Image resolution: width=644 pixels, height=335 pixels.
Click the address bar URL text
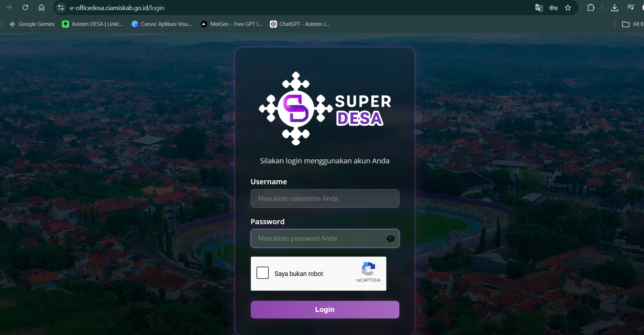coord(117,8)
